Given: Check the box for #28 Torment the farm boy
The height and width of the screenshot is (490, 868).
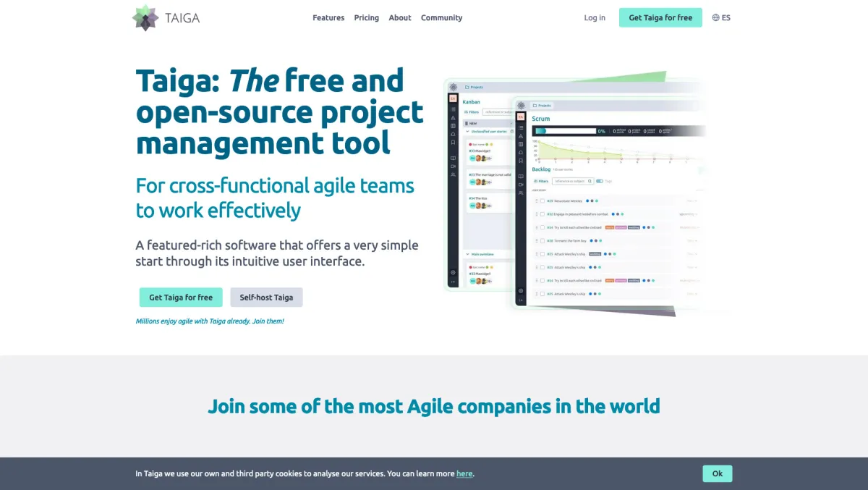Looking at the screenshot, I should point(542,240).
